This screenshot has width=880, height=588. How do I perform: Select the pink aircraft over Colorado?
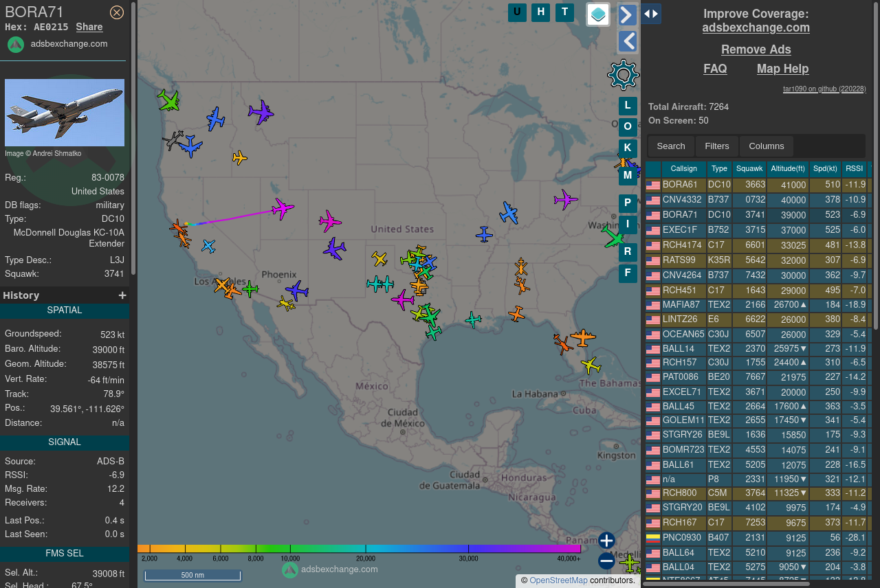pyautogui.click(x=330, y=221)
